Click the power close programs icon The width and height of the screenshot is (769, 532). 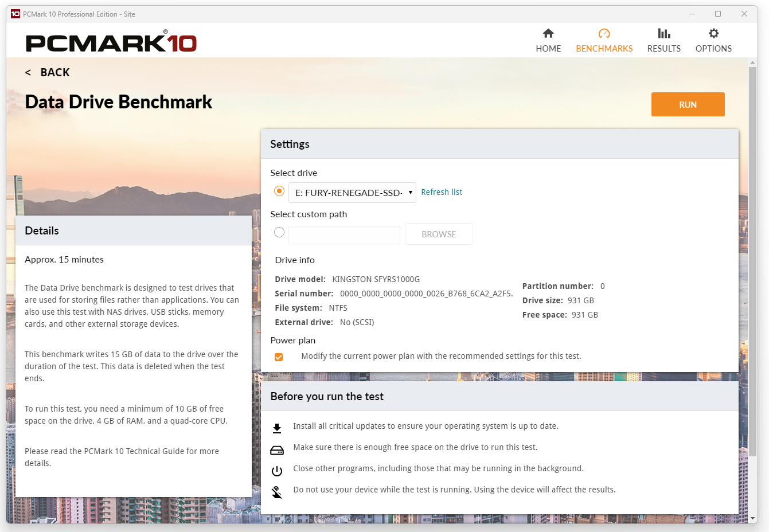point(277,471)
